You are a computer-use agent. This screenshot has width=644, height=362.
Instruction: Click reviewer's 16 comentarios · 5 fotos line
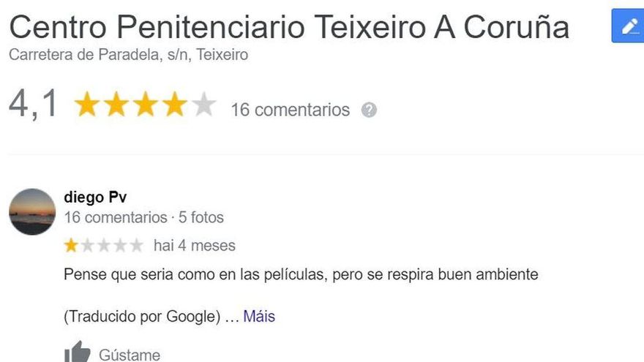pos(143,217)
